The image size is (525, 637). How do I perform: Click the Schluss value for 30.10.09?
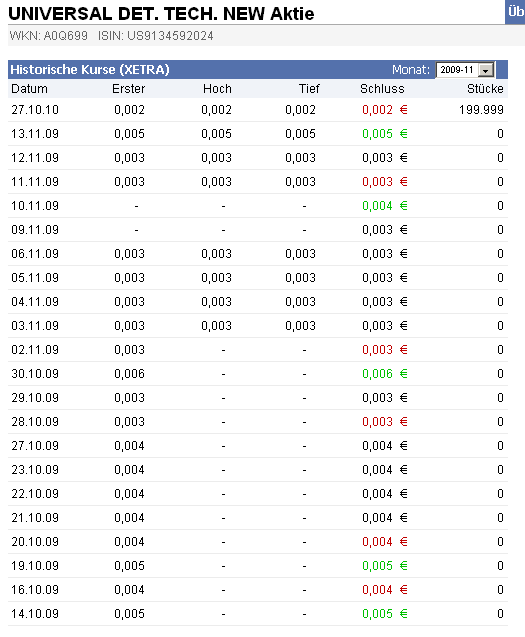[x=385, y=373]
